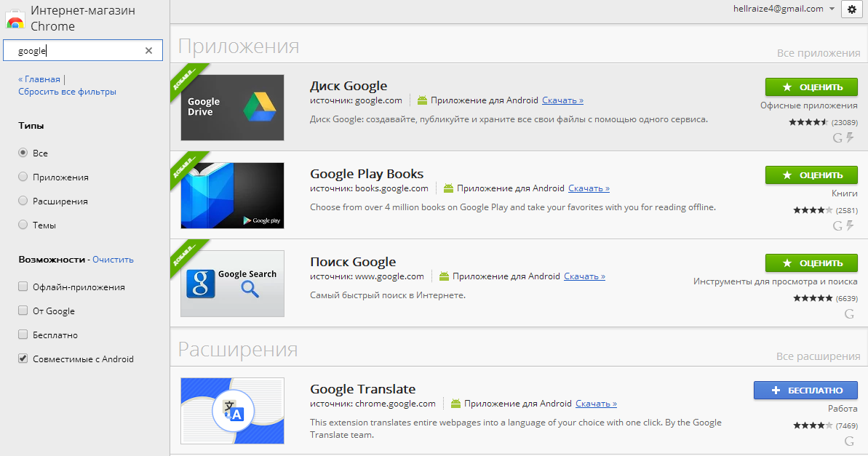Click the Android icon in Диск Google row
This screenshot has width=868, height=456.
[x=423, y=100]
